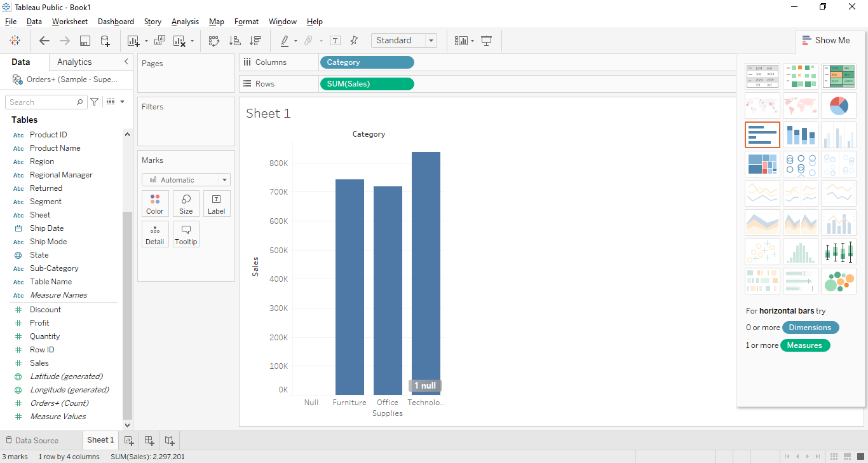
Task: Open the New Worksheet dropdown arrow
Action: tap(146, 41)
